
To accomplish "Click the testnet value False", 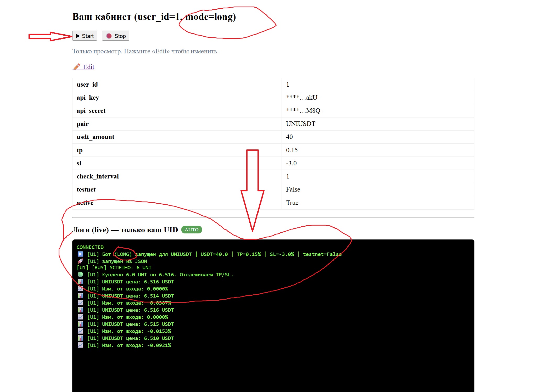I will [293, 189].
